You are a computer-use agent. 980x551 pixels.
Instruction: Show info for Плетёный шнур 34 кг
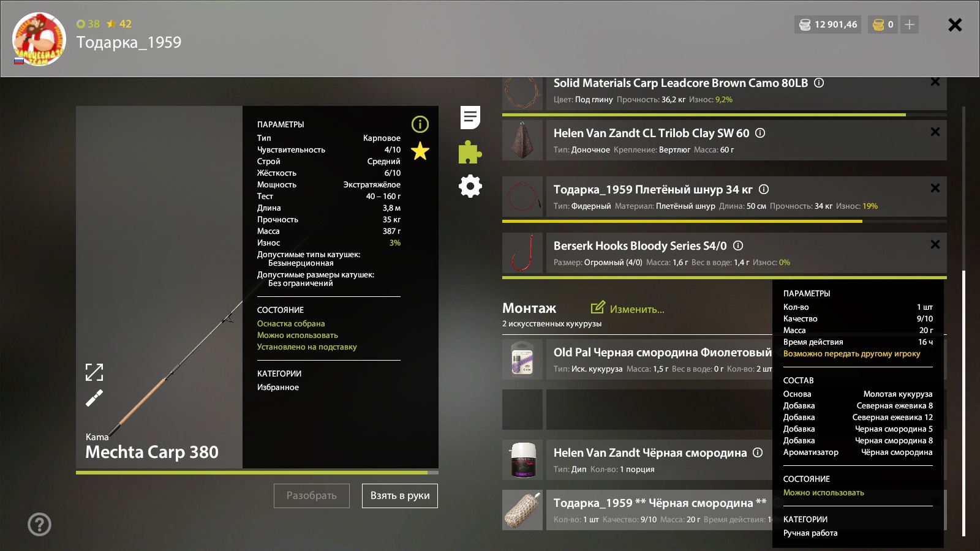click(764, 189)
